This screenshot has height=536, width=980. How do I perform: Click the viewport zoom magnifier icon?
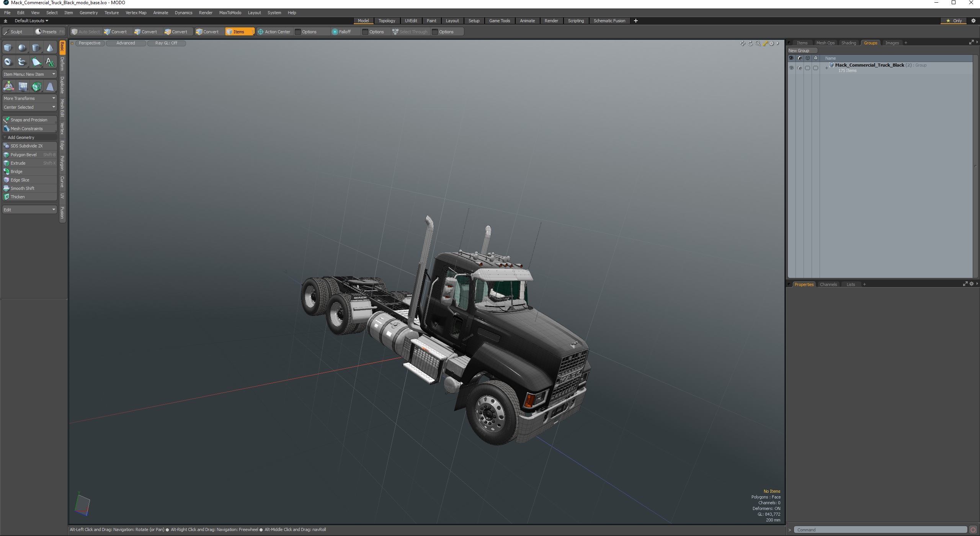point(758,43)
